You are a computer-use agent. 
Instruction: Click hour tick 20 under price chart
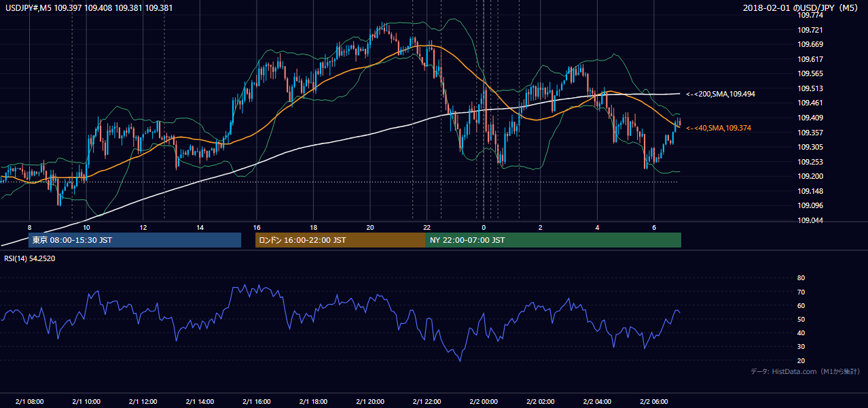370,227
